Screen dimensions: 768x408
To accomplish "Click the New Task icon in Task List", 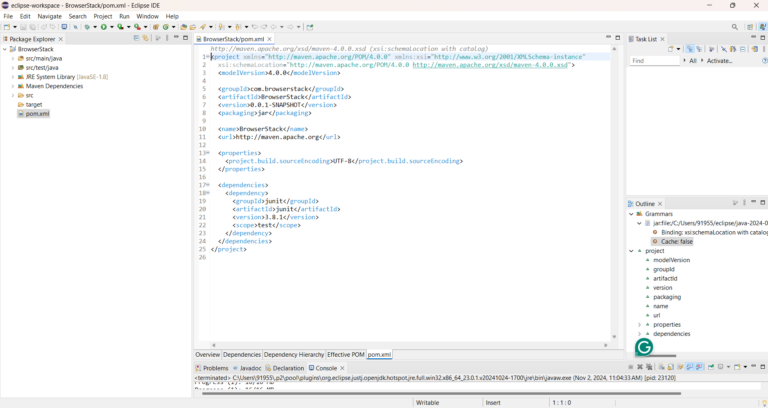I will pos(673,49).
